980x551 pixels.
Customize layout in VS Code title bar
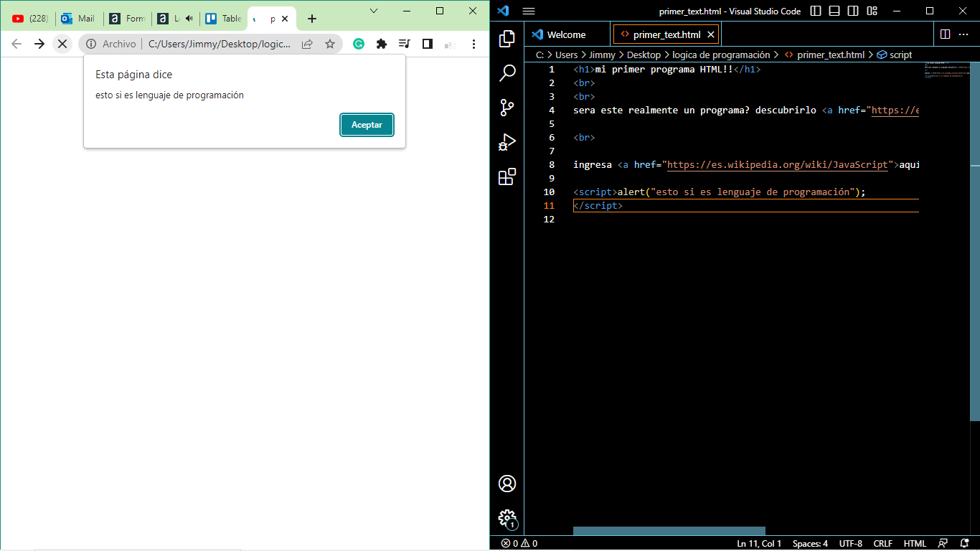pyautogui.click(x=872, y=11)
